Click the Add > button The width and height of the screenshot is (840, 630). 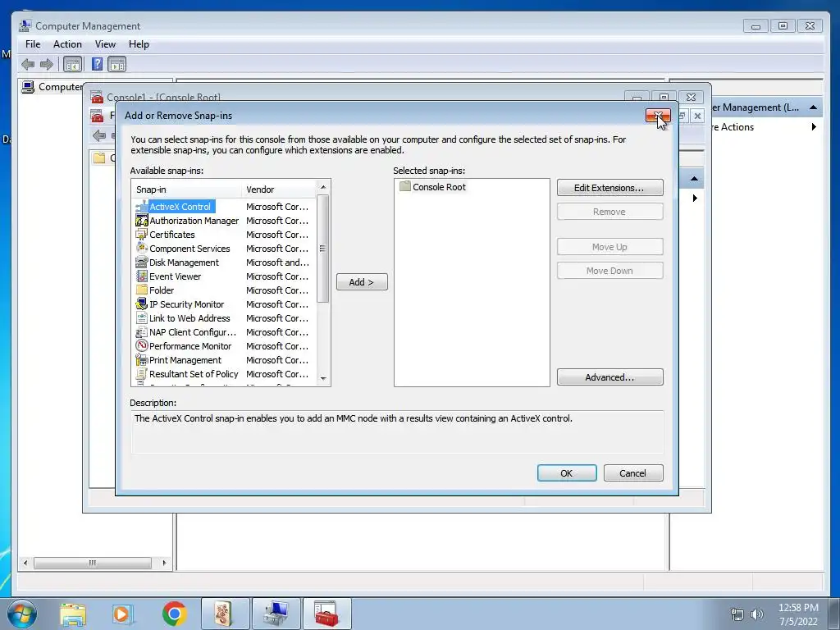(x=362, y=282)
